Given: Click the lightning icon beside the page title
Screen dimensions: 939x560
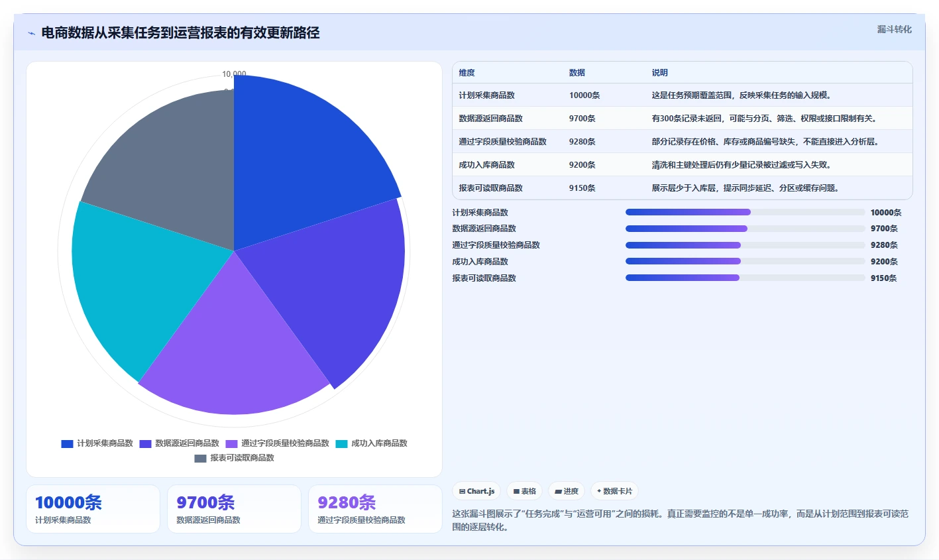Looking at the screenshot, I should [31, 33].
